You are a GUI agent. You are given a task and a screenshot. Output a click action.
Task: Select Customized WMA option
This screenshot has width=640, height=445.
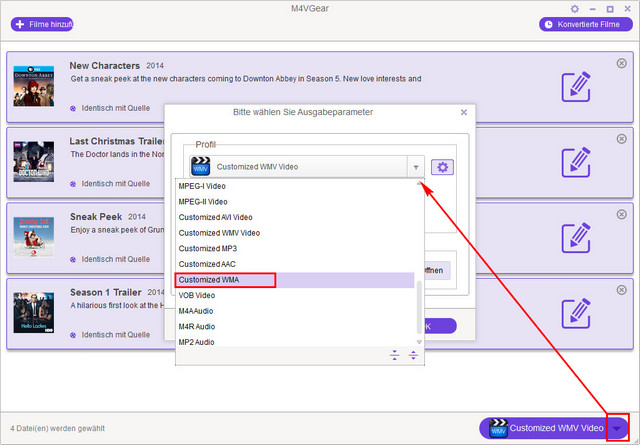click(x=295, y=280)
